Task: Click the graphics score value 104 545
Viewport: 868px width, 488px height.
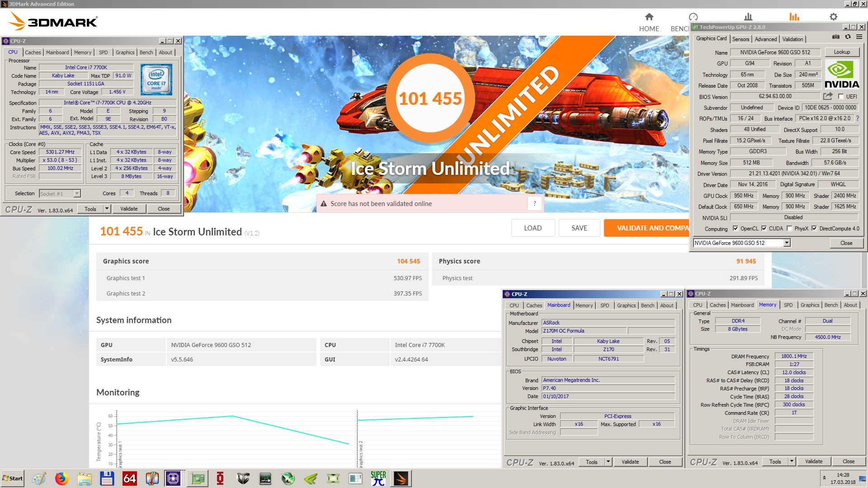Action: pyautogui.click(x=408, y=261)
